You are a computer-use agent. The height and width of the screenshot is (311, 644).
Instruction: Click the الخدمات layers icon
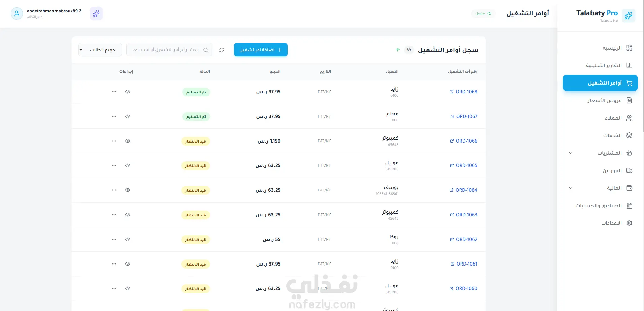[629, 135]
